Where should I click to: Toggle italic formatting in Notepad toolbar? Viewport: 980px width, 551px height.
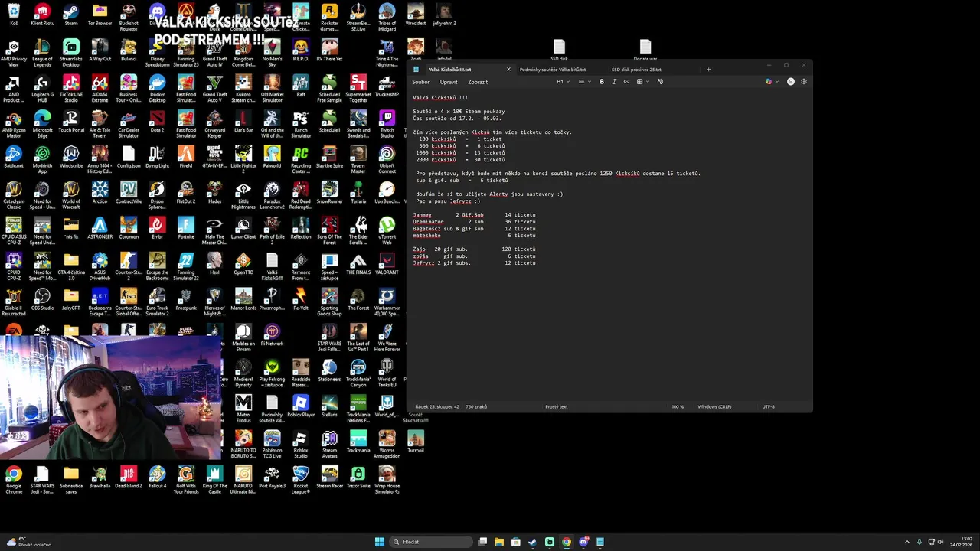pyautogui.click(x=614, y=82)
